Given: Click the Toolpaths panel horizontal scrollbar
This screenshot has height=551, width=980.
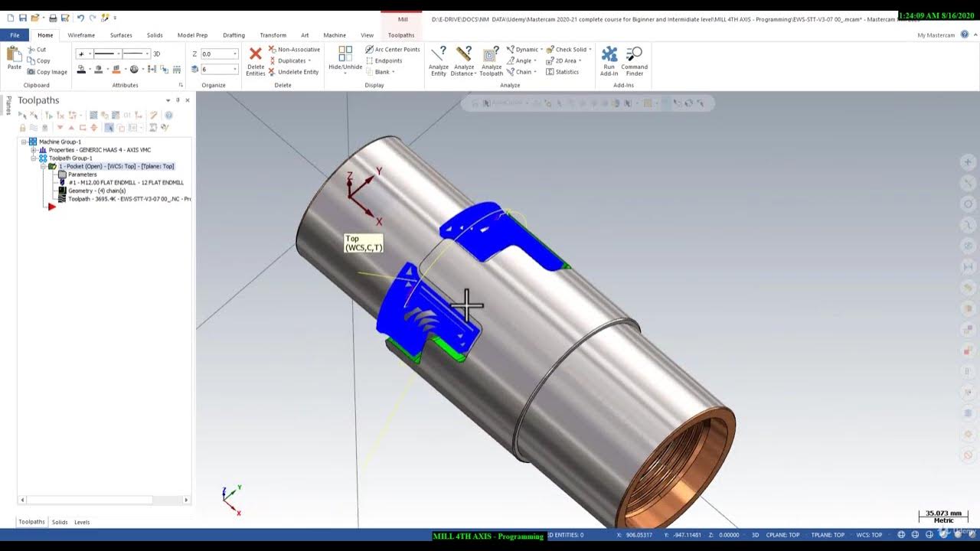Looking at the screenshot, I should coord(104,500).
